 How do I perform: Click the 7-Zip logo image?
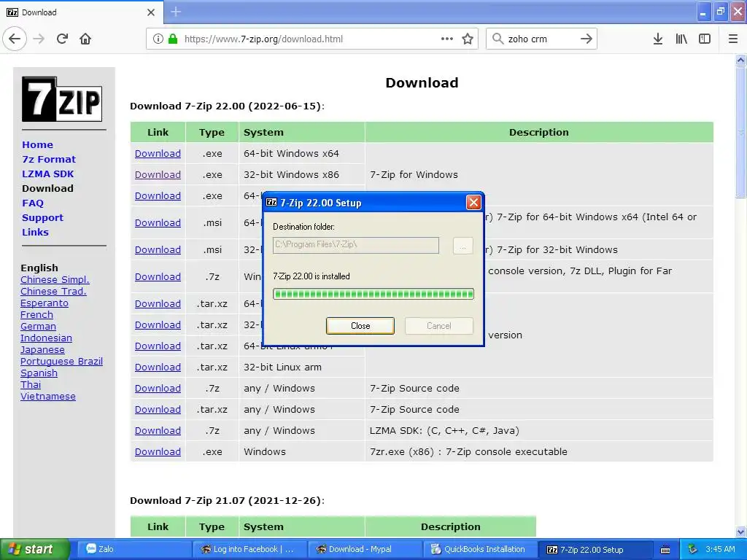62,99
